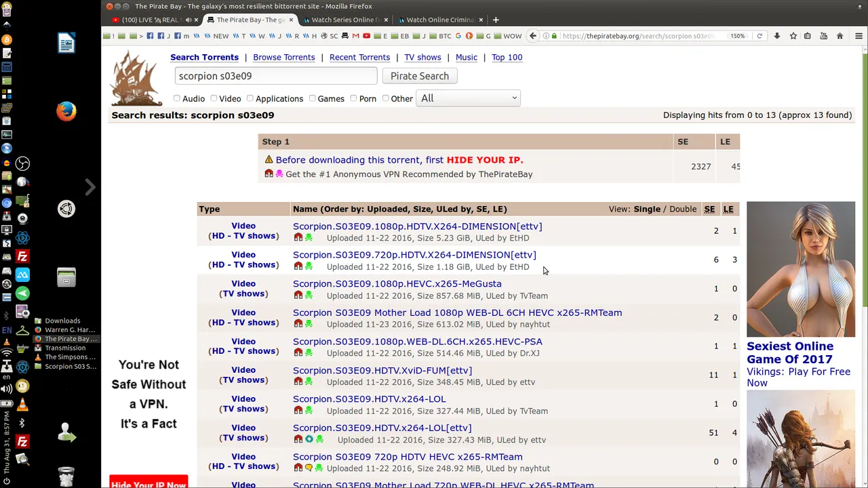Go to the TV shows link
This screenshot has height=488, width=868.
[x=422, y=57]
